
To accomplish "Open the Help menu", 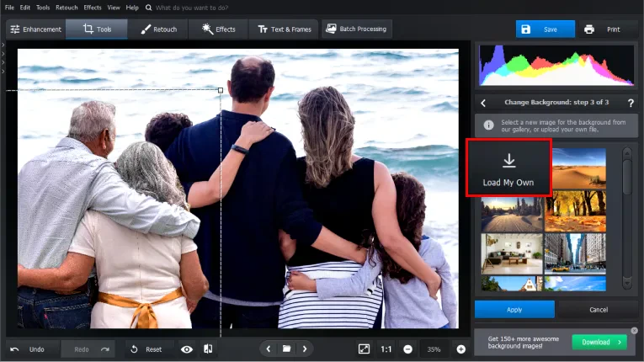I will pyautogui.click(x=132, y=8).
